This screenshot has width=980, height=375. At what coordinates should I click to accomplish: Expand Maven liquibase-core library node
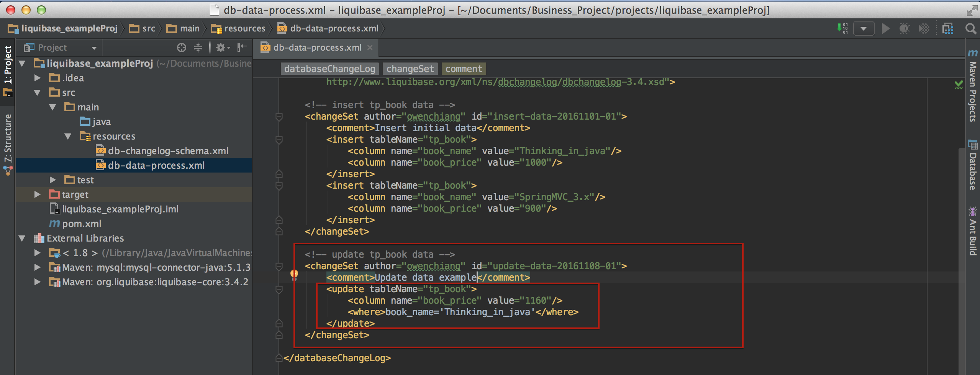pyautogui.click(x=38, y=282)
